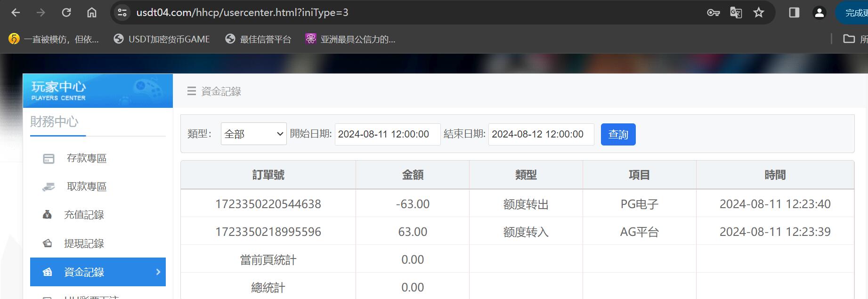Open the USDT加密货币GAME bookmark
Viewport: 868px width, 299px height.
click(x=162, y=39)
